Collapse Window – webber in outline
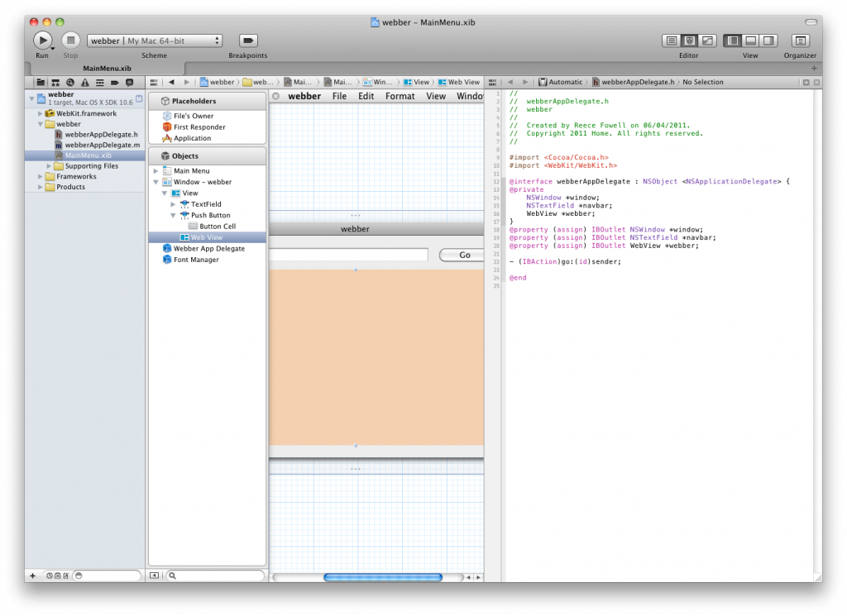 tap(156, 182)
